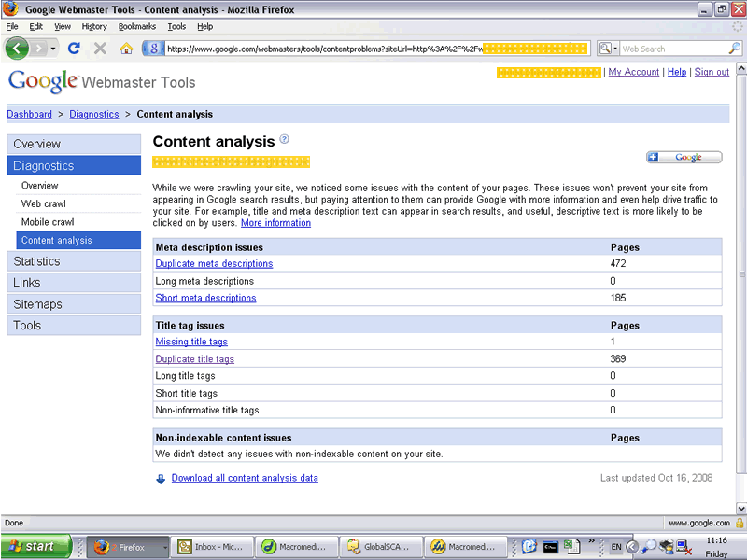Open the navigation history dropdown arrow
This screenshot has height=560, width=747.
tap(53, 49)
